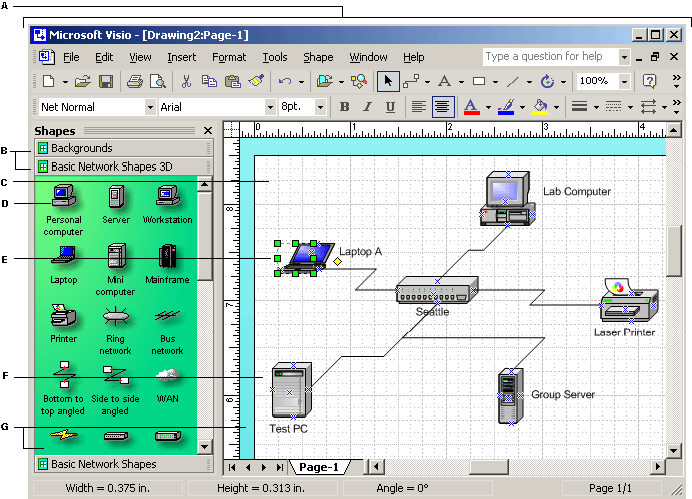The width and height of the screenshot is (692, 499).
Task: Set text alignment to center
Action: click(443, 107)
